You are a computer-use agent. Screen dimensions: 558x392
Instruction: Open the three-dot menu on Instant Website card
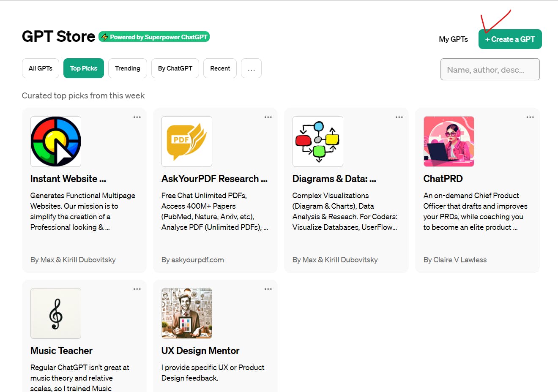click(137, 117)
